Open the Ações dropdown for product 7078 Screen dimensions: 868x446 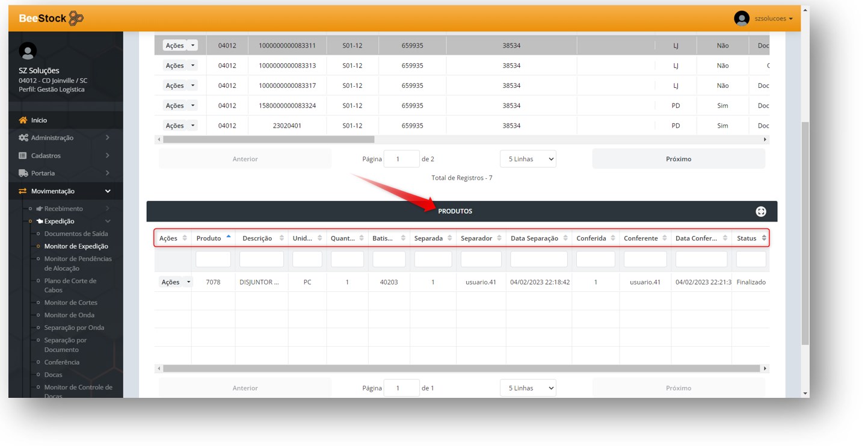[x=175, y=282]
